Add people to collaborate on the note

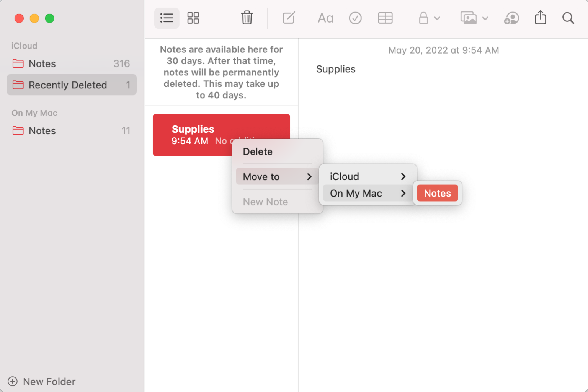point(511,18)
